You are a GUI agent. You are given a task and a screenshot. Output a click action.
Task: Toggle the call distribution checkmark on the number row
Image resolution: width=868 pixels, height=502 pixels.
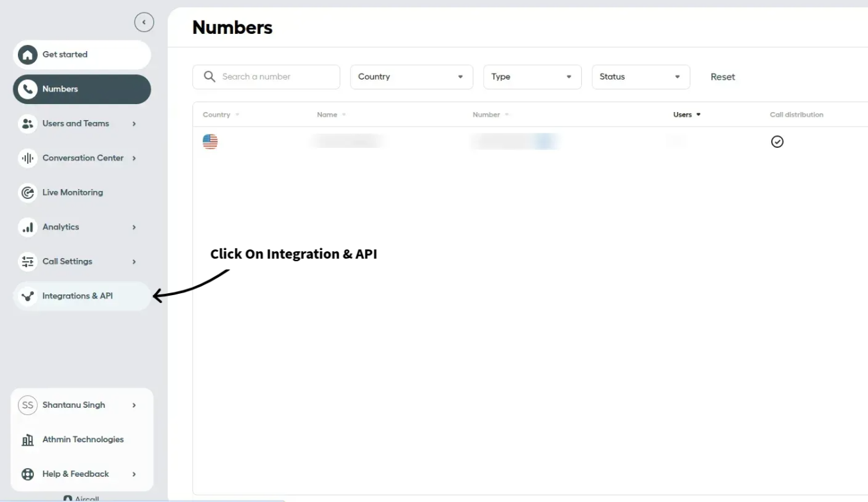pos(776,141)
